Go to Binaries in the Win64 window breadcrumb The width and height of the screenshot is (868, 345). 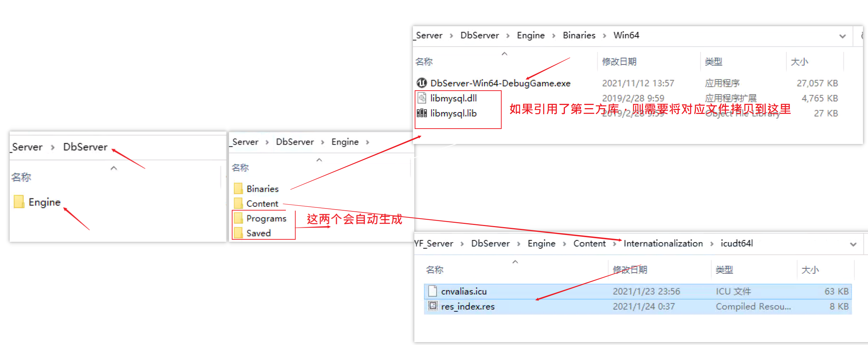[579, 35]
